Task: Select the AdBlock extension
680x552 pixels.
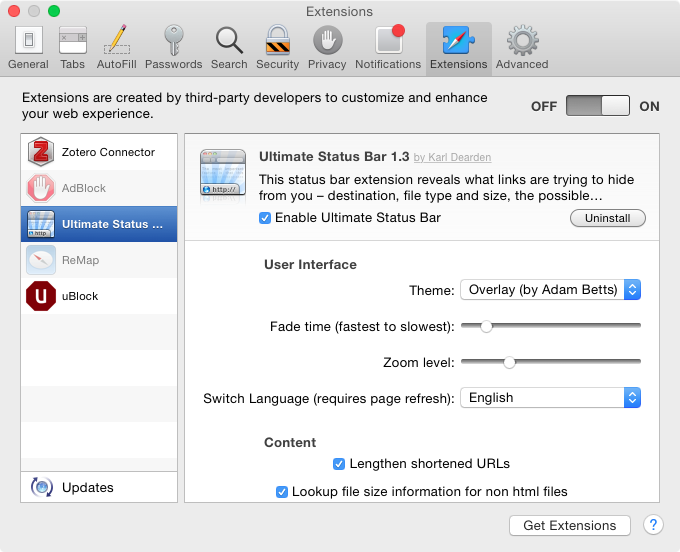Action: [x=99, y=188]
